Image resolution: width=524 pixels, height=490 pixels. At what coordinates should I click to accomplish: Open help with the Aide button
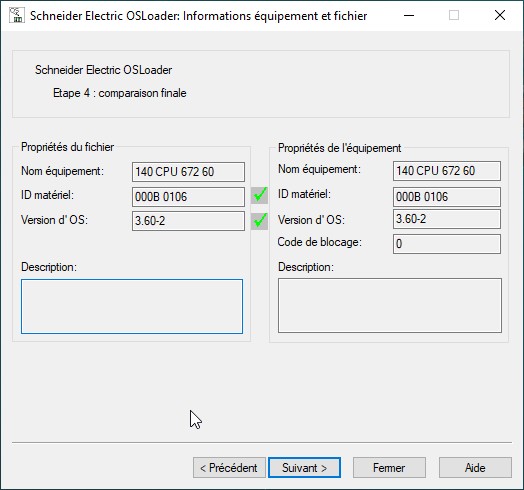tap(475, 468)
